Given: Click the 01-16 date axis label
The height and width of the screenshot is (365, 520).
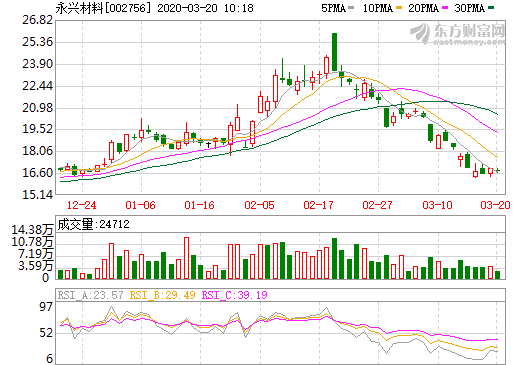Looking at the screenshot, I should pos(199,205).
